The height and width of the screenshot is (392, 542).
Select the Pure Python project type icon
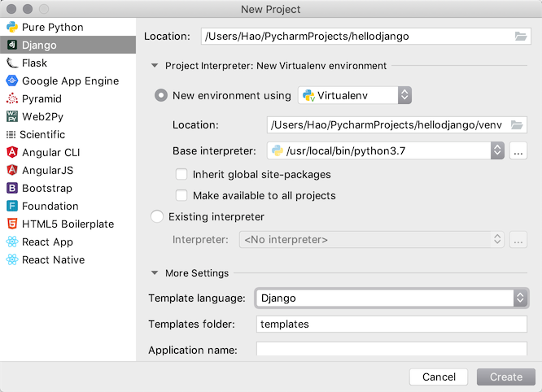[x=12, y=27]
